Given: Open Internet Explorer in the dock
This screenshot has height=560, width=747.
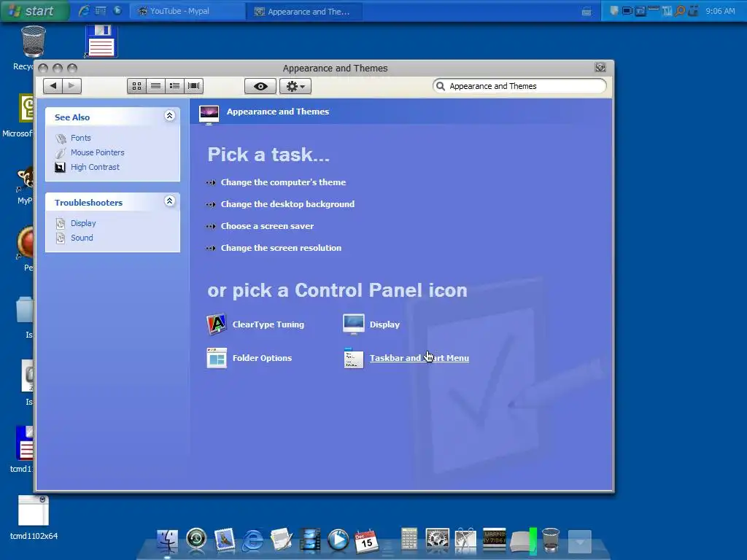Looking at the screenshot, I should pyautogui.click(x=253, y=540).
